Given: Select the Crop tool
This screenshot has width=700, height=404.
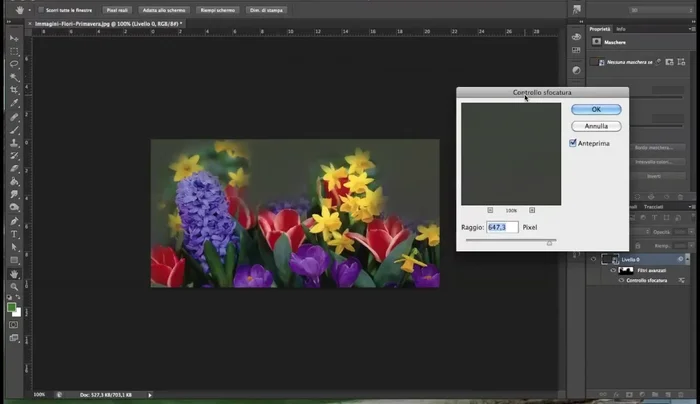Looking at the screenshot, I should click(x=14, y=90).
